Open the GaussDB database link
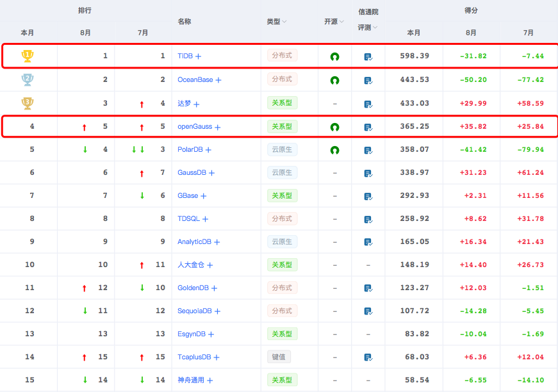This screenshot has height=392, width=558. click(192, 172)
